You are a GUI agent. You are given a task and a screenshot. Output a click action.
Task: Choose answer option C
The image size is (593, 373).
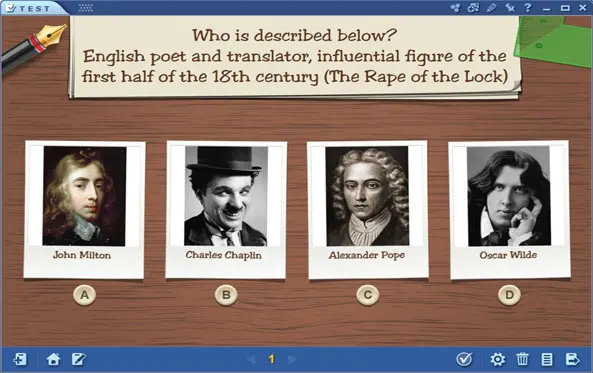click(368, 295)
